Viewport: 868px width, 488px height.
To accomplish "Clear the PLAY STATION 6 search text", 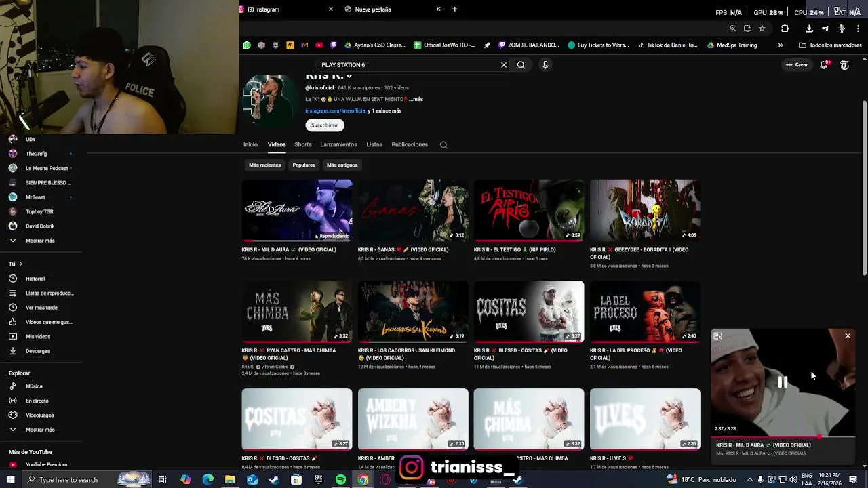I will click(x=504, y=65).
